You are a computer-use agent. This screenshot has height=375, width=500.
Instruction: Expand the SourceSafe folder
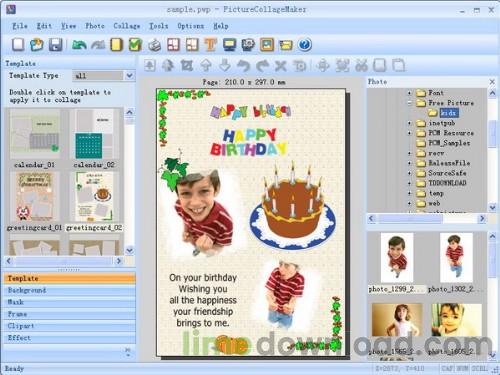pos(409,173)
